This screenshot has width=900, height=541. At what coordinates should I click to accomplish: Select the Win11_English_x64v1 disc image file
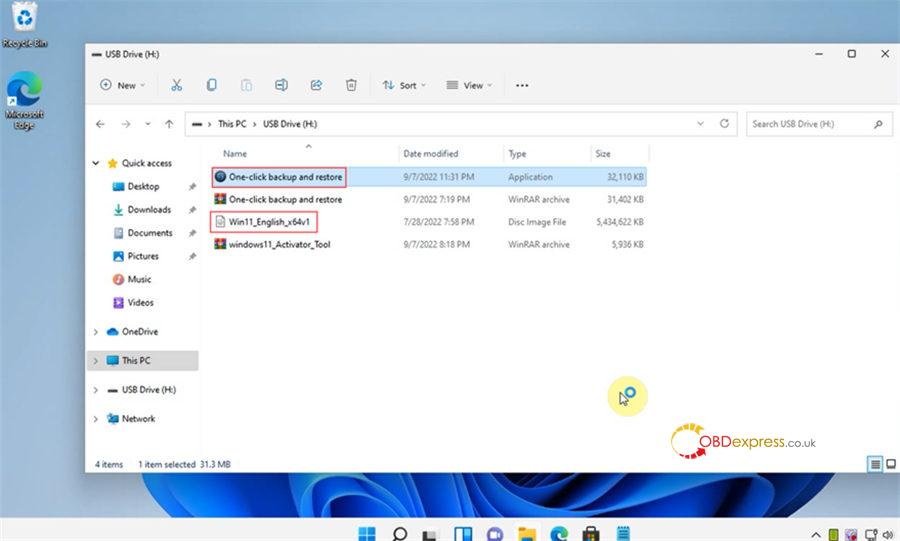(x=429, y=222)
